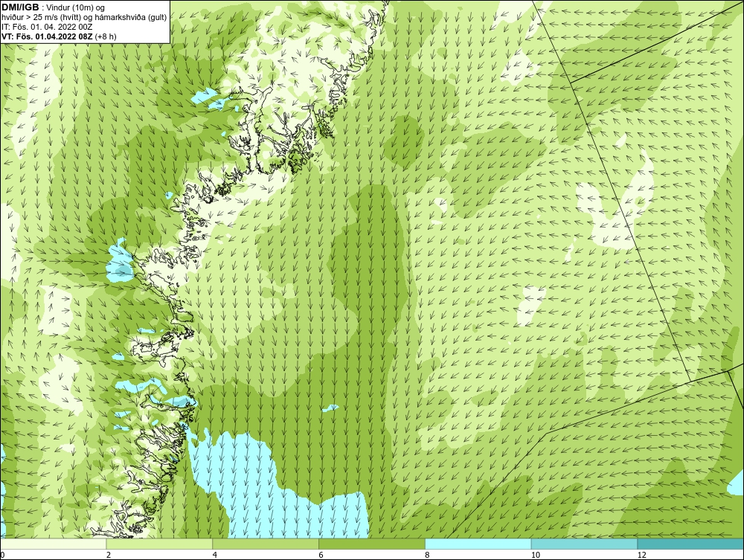Viewport: 744px width, 560px height.
Task: Click the '6' scale label
Action: coord(321,555)
